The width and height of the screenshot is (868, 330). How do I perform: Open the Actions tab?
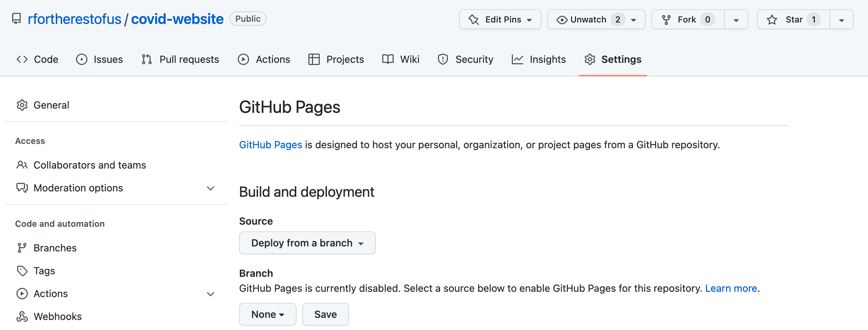(x=265, y=59)
